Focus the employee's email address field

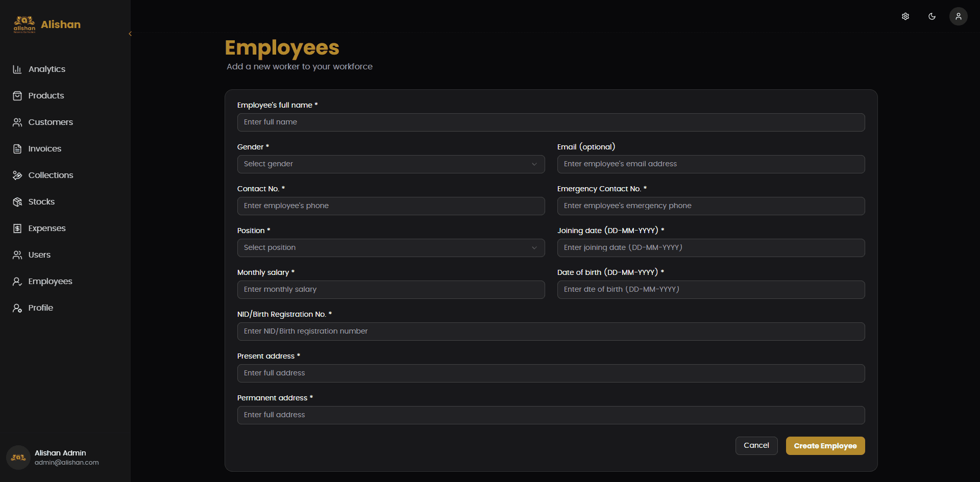[x=711, y=164]
